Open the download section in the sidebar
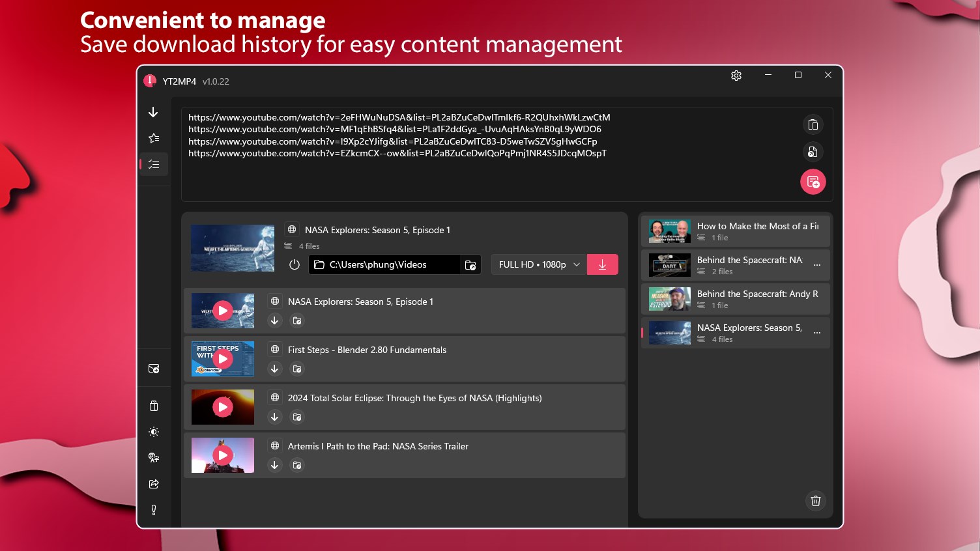980x551 pixels. click(153, 112)
